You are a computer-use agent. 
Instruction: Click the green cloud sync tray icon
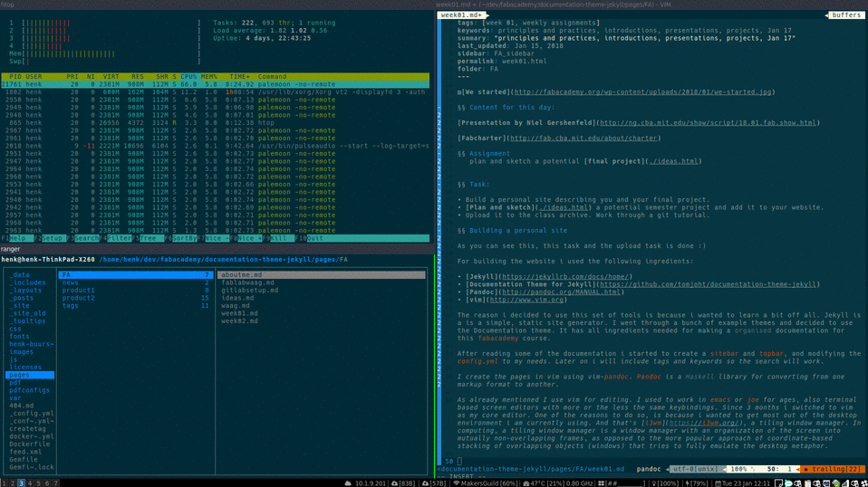pyautogui.click(x=836, y=483)
